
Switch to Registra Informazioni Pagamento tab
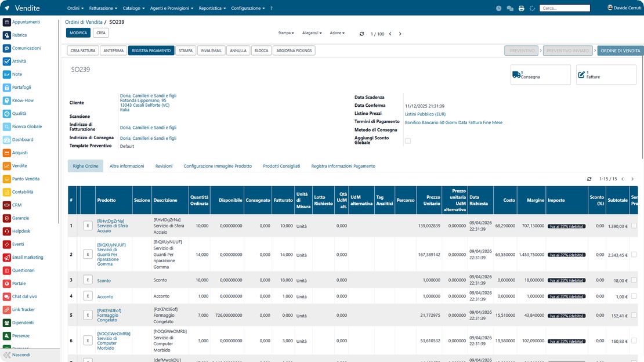[343, 166]
